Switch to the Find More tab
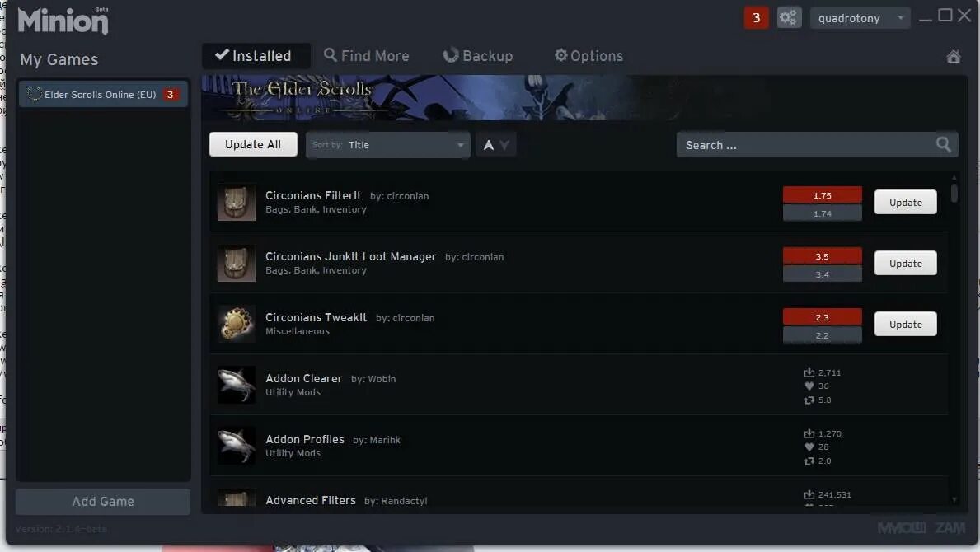The height and width of the screenshot is (552, 980). 366,55
